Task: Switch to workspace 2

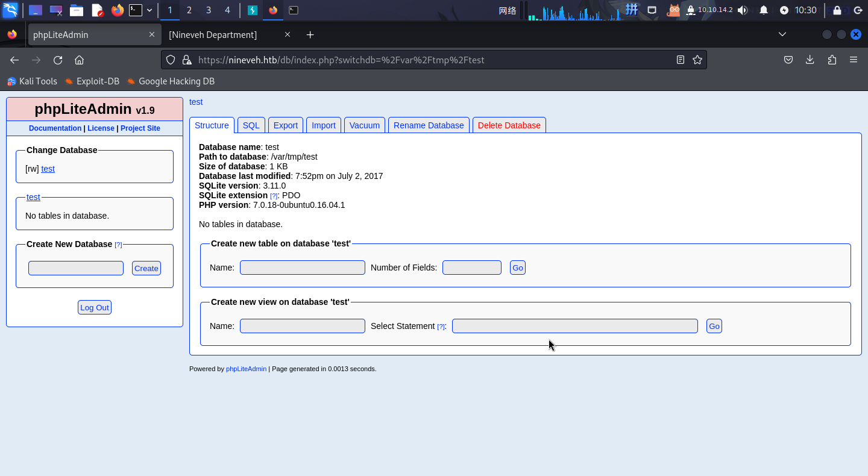Action: [x=189, y=10]
